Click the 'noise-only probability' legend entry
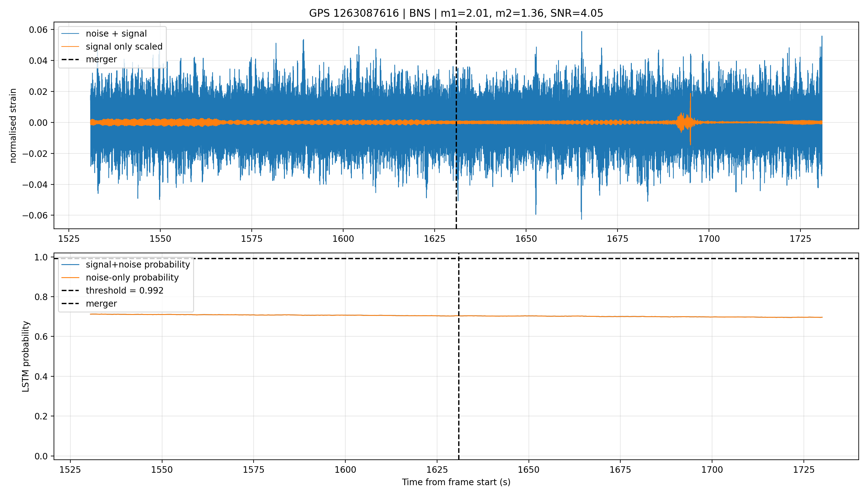The image size is (868, 496). (120, 278)
